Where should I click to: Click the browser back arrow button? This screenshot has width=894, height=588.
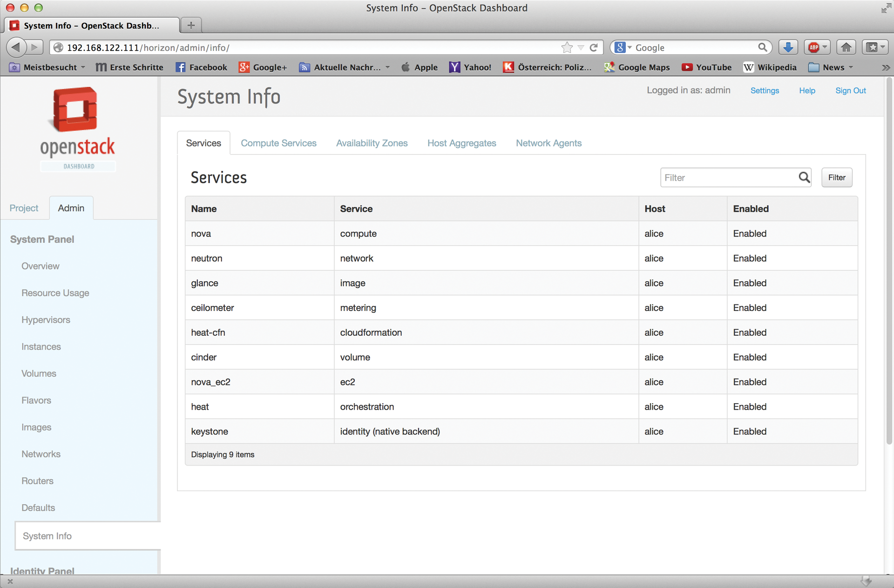point(16,47)
